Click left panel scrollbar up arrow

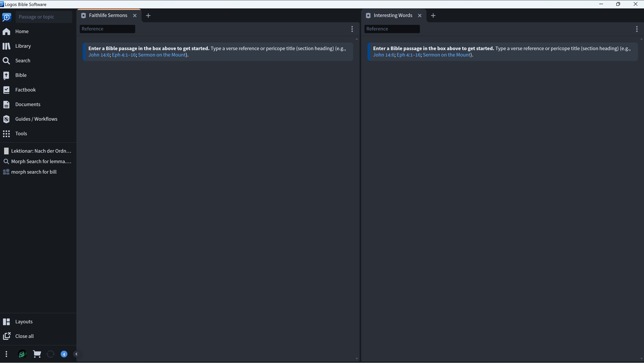pos(357,39)
